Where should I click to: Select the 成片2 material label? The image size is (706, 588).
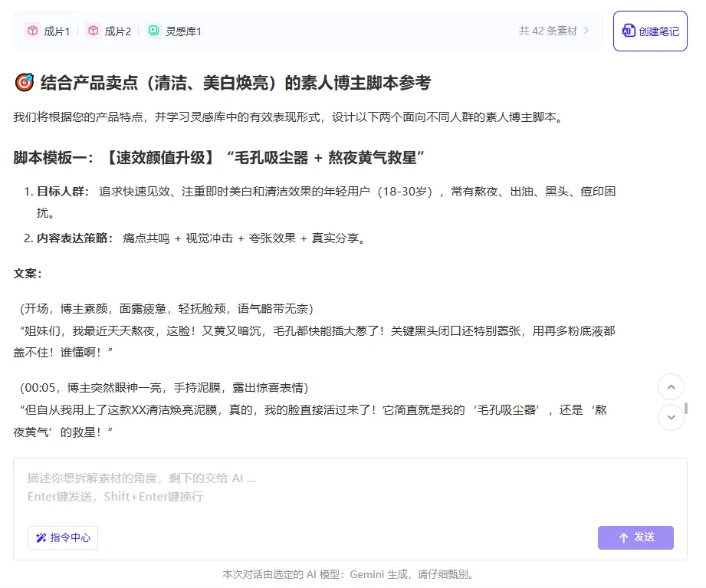[x=117, y=31]
